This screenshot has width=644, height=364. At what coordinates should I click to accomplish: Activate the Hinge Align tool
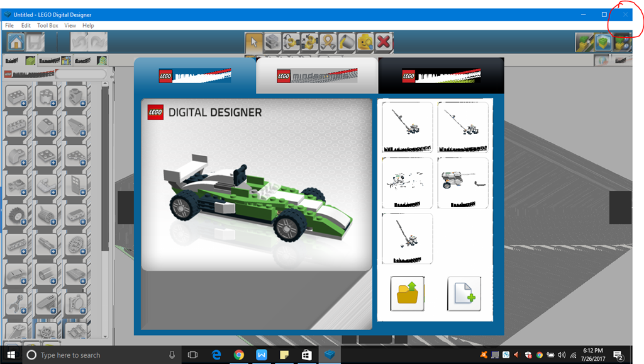309,42
